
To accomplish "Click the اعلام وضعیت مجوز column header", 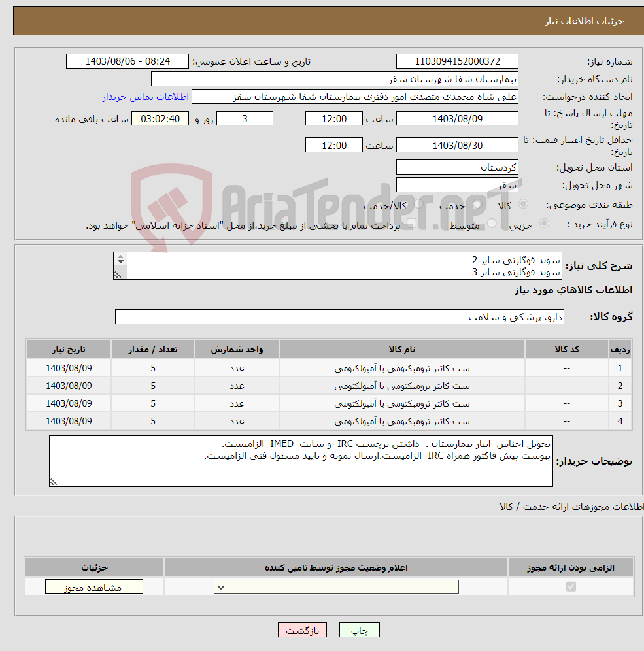I will click(336, 567).
